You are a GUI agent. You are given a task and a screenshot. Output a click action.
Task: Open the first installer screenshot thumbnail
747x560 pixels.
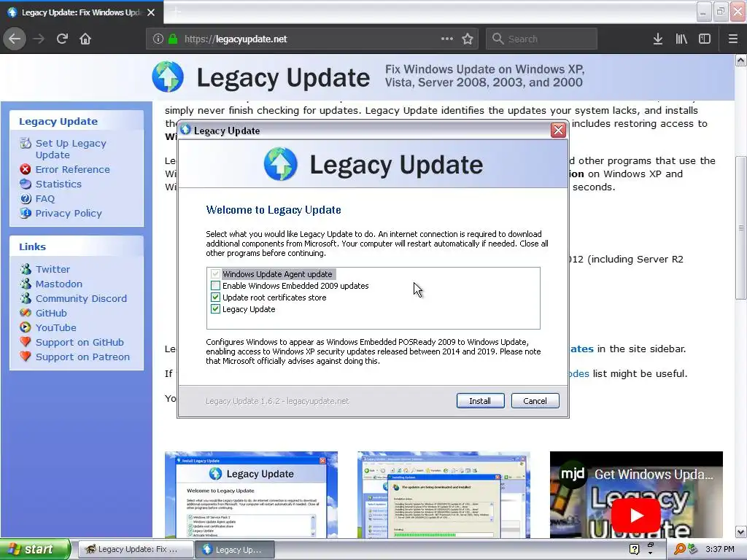tap(251, 495)
